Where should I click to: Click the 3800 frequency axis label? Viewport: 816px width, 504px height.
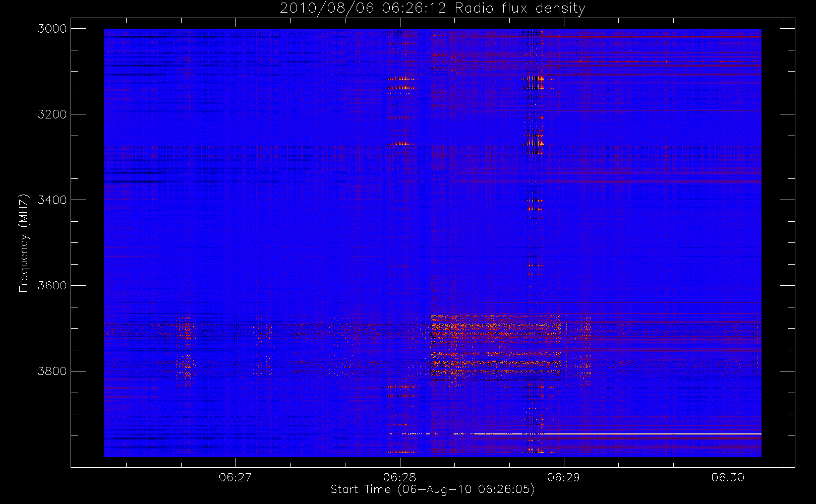tap(52, 371)
